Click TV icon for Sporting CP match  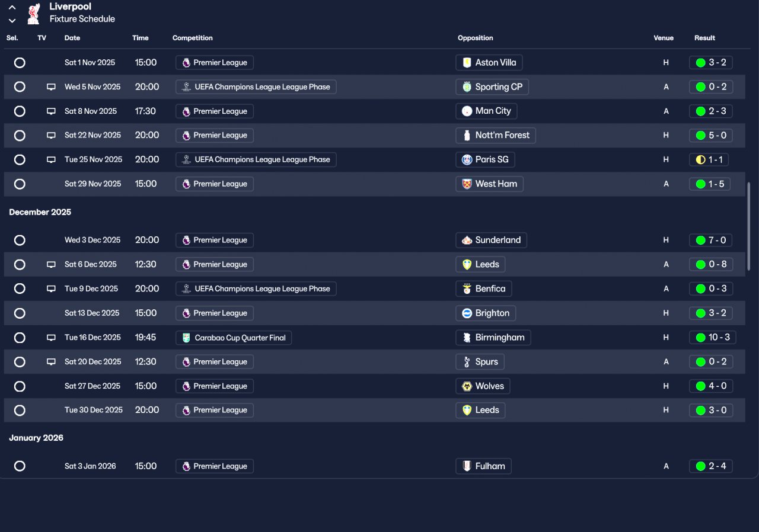pos(52,87)
